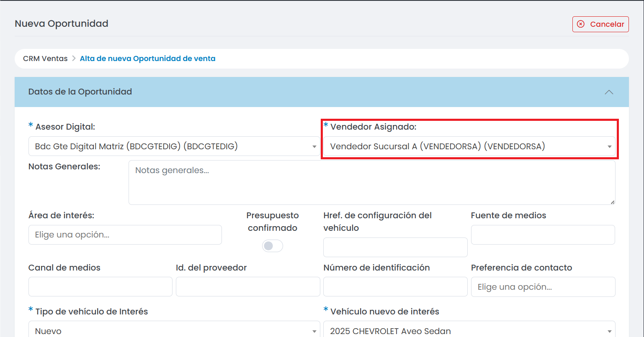The image size is (644, 337).
Task: Open the CRM Ventas breadcrumb link
Action: tap(45, 59)
